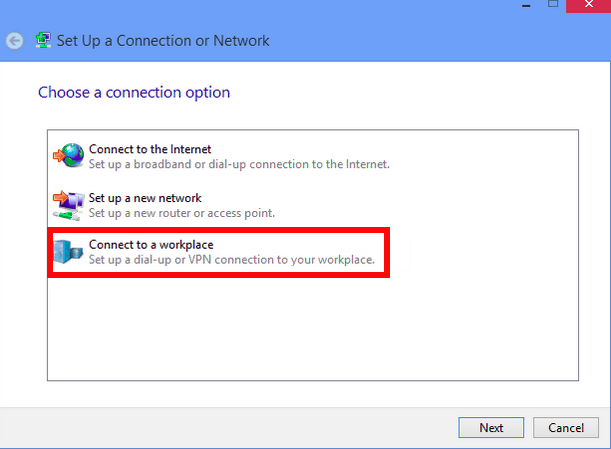Click the network wizard icon beside the title
The height and width of the screenshot is (449, 611).
pyautogui.click(x=43, y=41)
